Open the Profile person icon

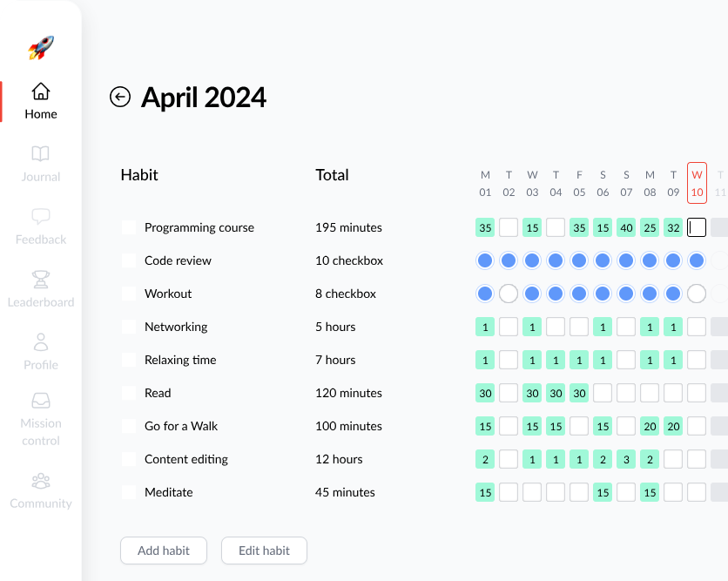41,341
